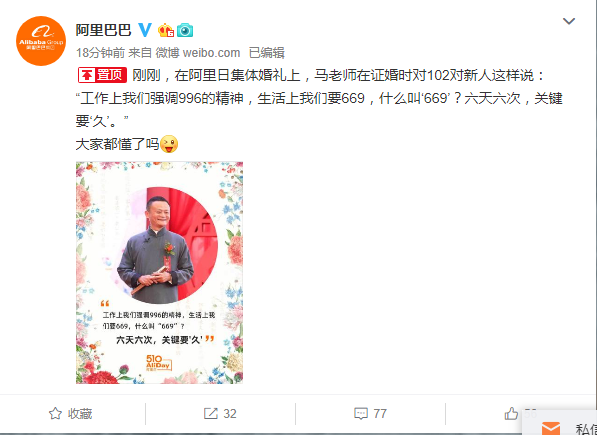Screen dimensions: 597x435
Task: Click the comment bubble icon
Action: [361, 414]
